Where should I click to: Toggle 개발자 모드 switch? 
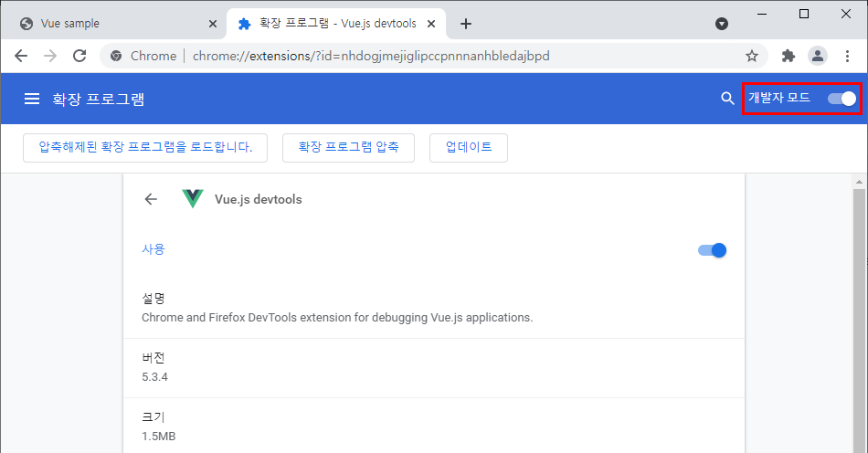[842, 99]
